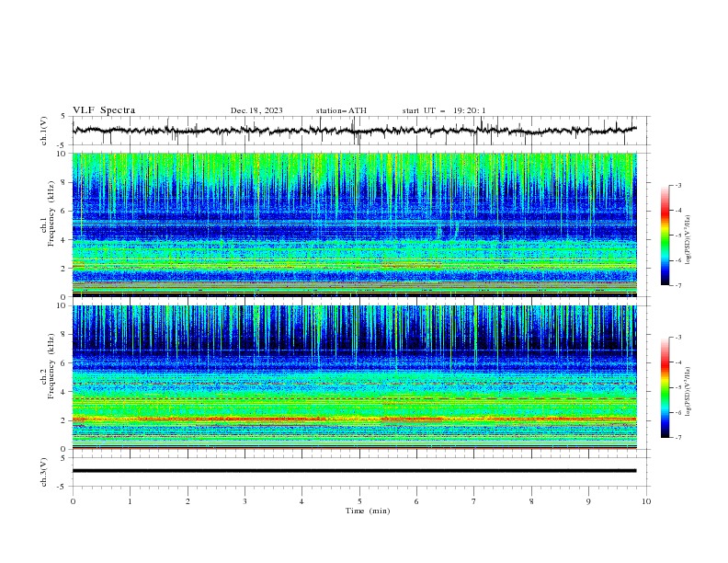Click the "-5" tick on ch.2 colorbar
728x563 pixels.
click(x=678, y=387)
